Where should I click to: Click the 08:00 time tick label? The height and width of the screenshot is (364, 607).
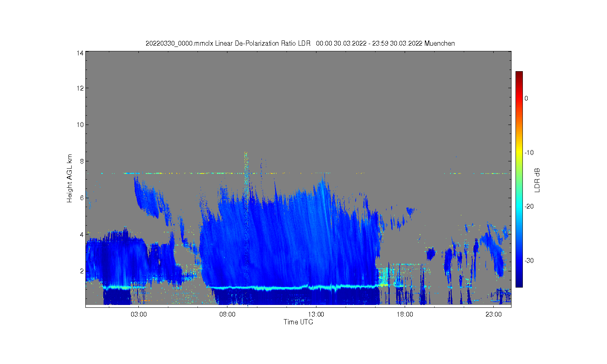227,314
